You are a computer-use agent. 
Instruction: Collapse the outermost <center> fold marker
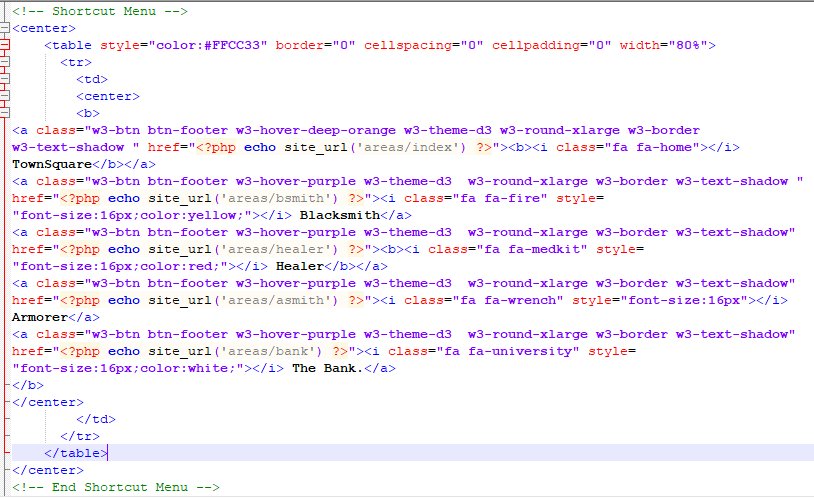tap(5, 29)
